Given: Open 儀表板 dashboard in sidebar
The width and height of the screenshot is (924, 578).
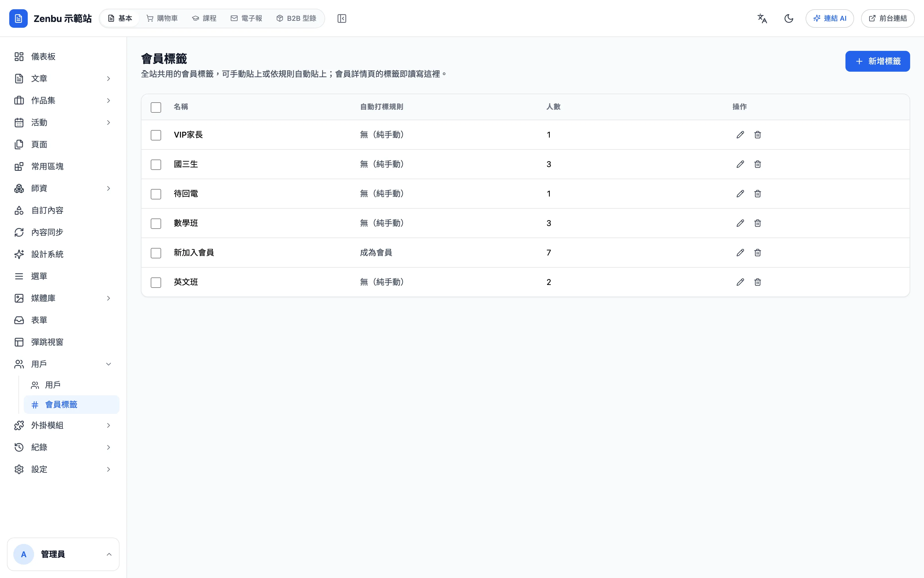Looking at the screenshot, I should (x=64, y=57).
